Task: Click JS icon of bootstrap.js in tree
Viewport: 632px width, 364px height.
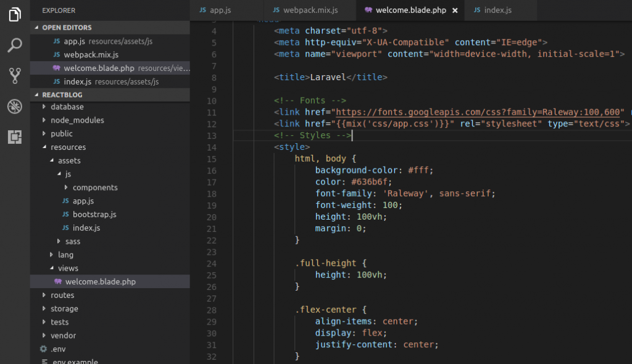Action: (x=65, y=215)
